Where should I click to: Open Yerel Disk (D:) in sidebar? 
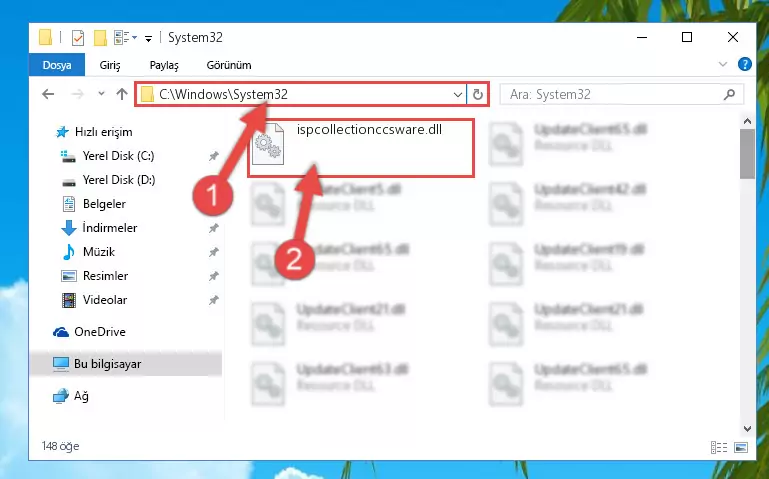(x=119, y=180)
